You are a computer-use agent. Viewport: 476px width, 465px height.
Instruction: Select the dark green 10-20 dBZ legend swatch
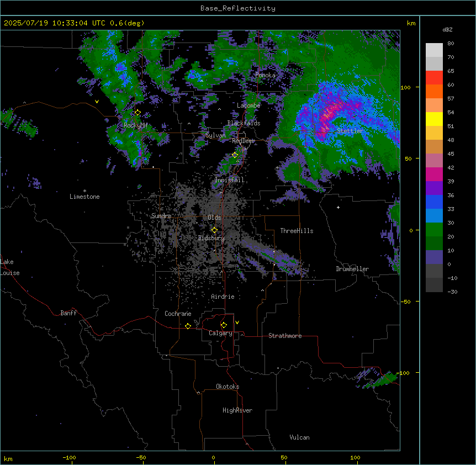[434, 244]
